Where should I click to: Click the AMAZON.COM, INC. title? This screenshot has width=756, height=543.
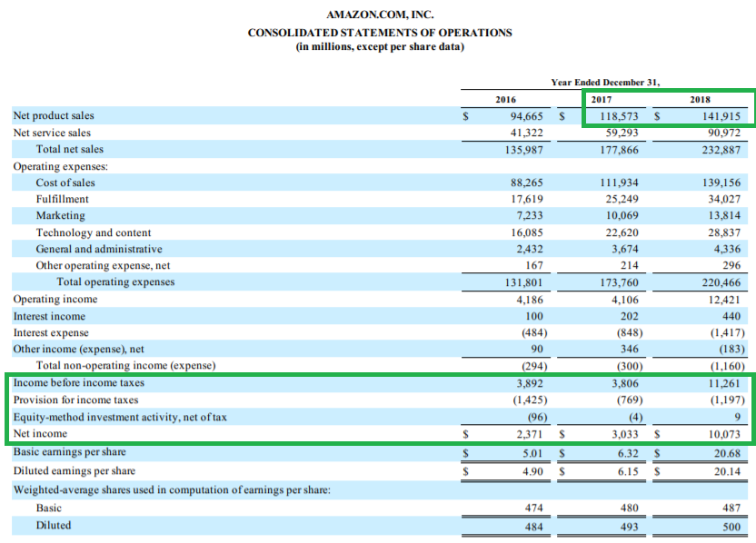coord(380,15)
